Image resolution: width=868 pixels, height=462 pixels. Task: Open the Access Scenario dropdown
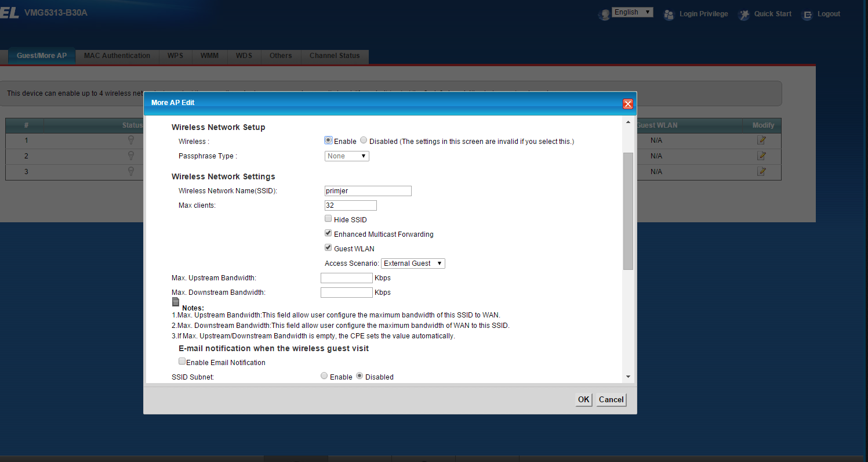pyautogui.click(x=413, y=264)
